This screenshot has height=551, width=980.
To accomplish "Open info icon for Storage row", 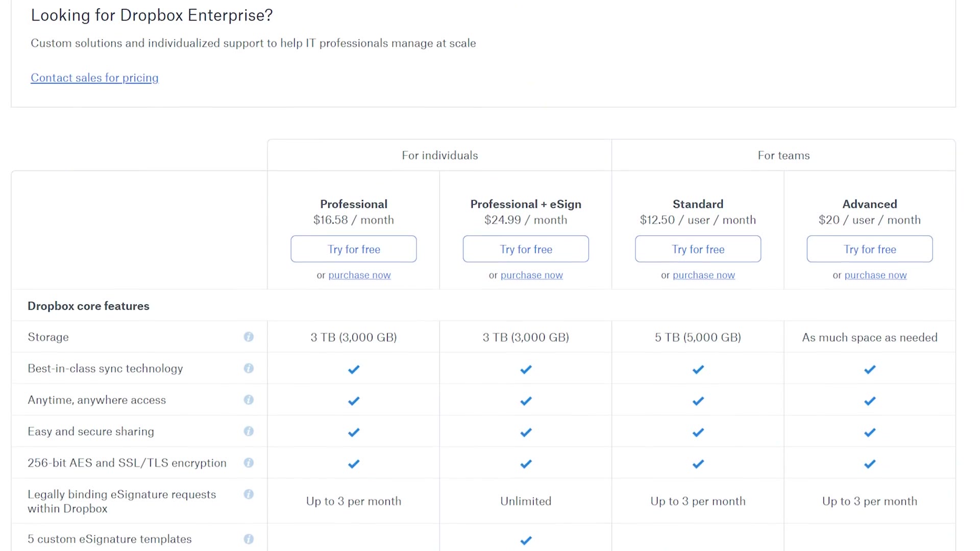I will coord(249,337).
